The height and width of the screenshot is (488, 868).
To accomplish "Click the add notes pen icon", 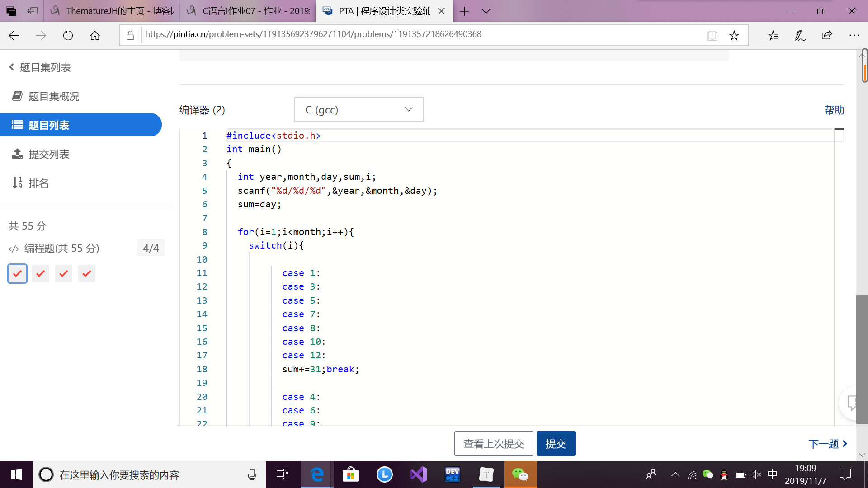I will [x=800, y=35].
